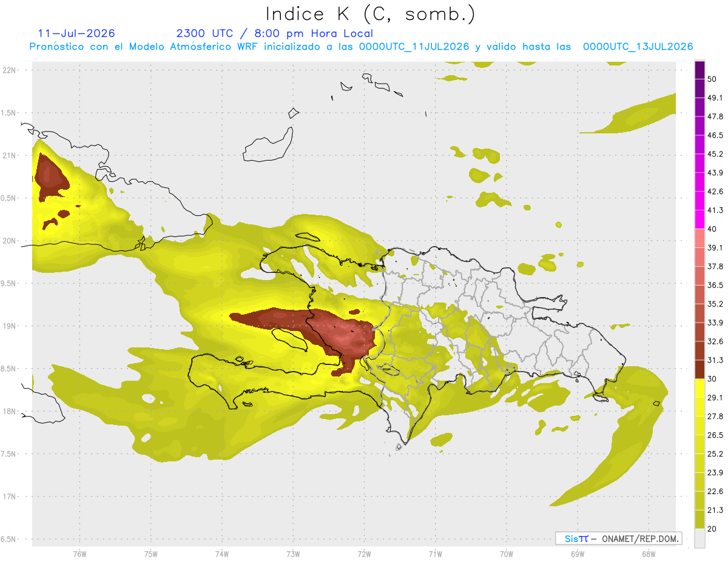Screen dimensions: 728x562
Task: Click the '41.3' color scale value
Action: point(715,210)
